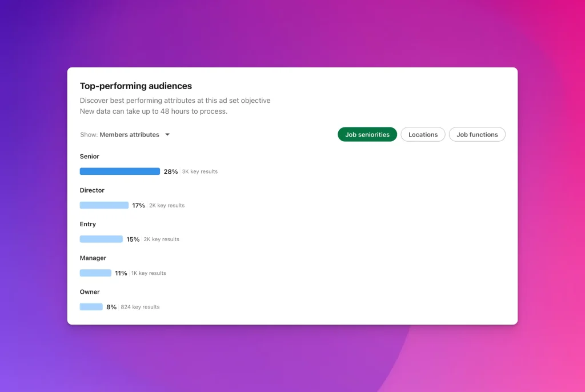Click the Director category label
This screenshot has width=585, height=392.
coord(92,190)
